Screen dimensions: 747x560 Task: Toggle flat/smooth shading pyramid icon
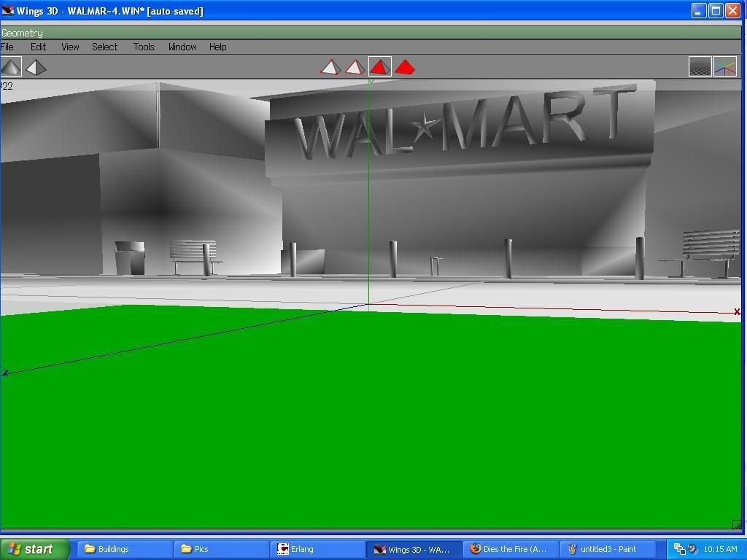11,67
